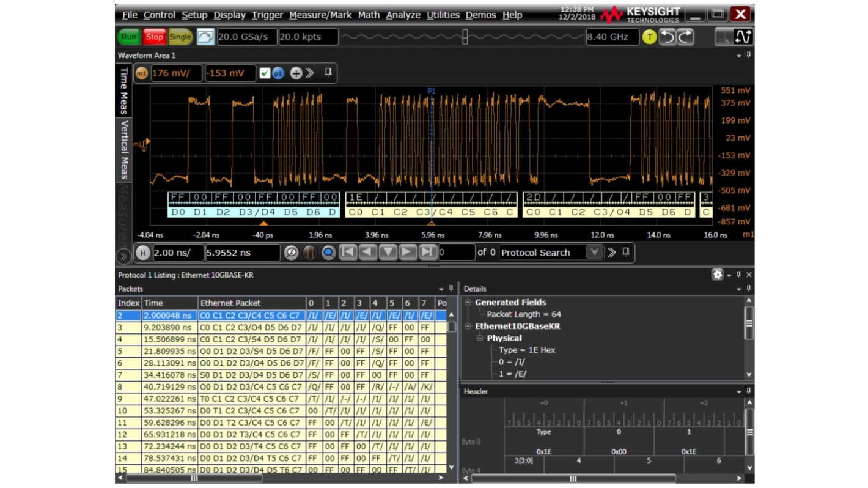Collapse the Ethernet10GBaseKR tree node
The image size is (868, 488).
[x=468, y=326]
